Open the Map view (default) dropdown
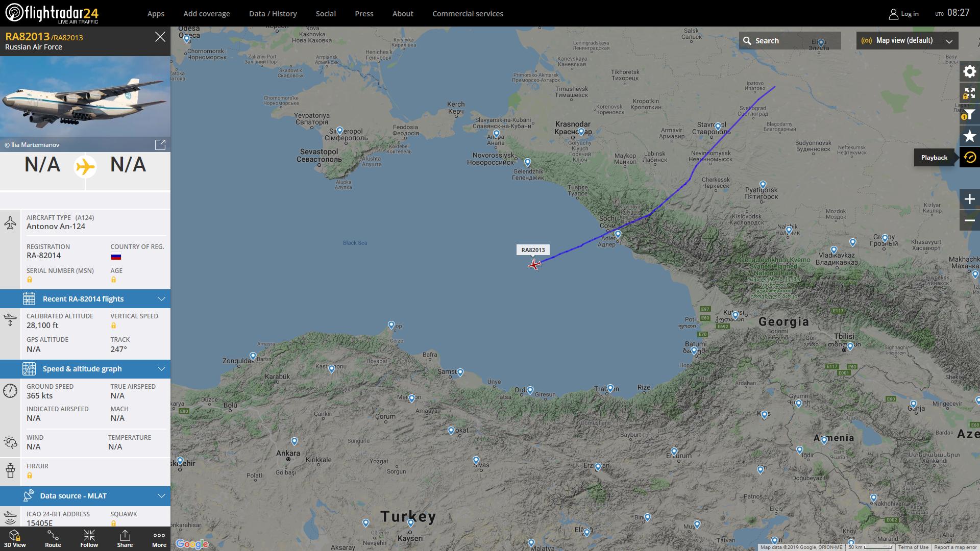The height and width of the screenshot is (551, 980). [907, 41]
